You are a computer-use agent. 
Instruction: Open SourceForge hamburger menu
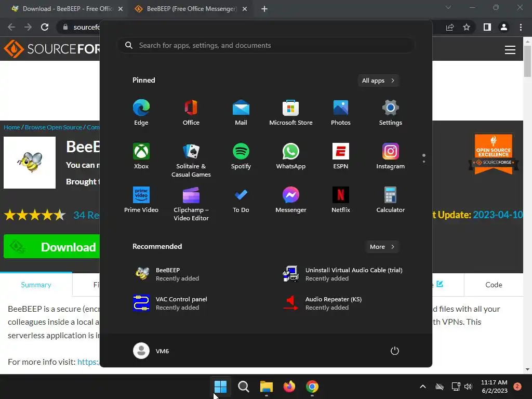510,50
